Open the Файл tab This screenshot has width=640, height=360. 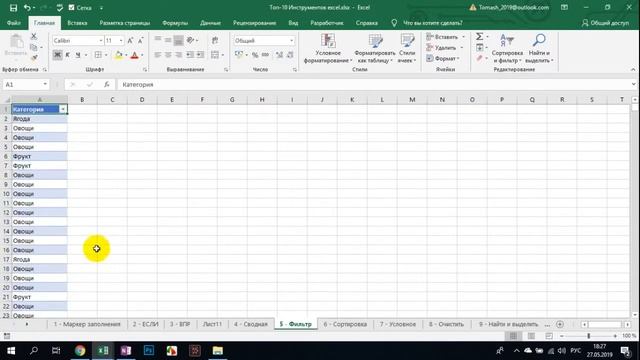tap(13, 23)
